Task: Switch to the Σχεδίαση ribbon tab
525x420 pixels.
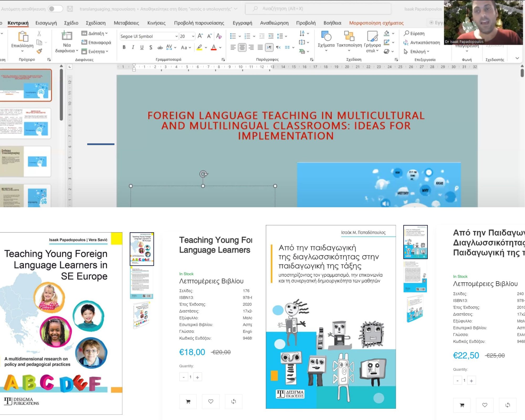Action: 96,23
